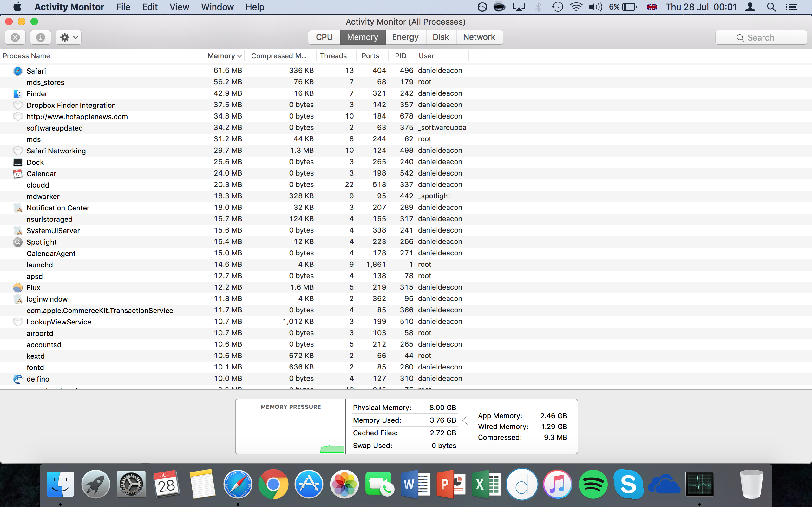Click the Bluetooth menu bar icon
Screen dimensions: 812x507
point(538,7)
